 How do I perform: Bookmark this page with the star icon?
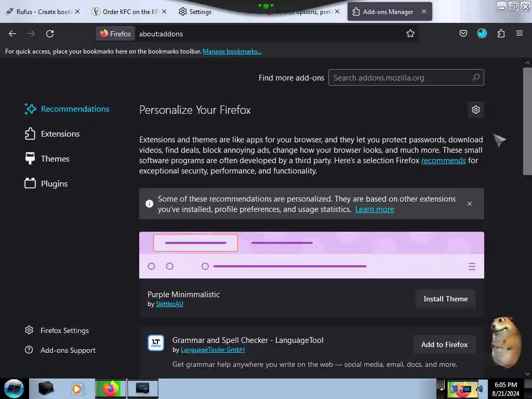click(x=410, y=34)
